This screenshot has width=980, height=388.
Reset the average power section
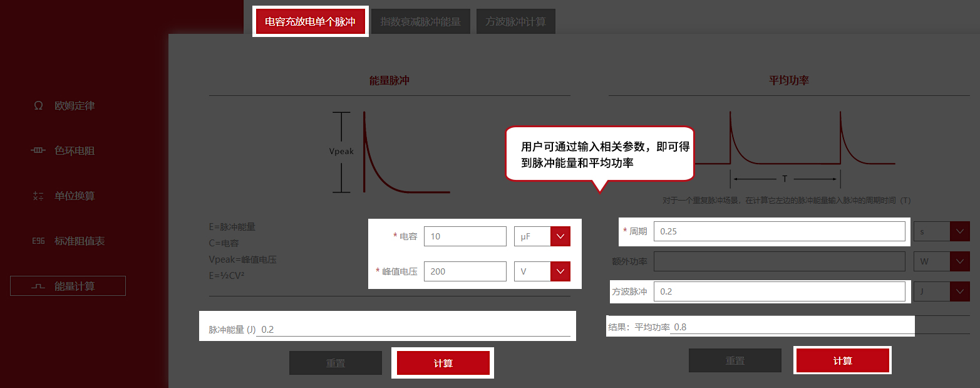[x=735, y=361]
